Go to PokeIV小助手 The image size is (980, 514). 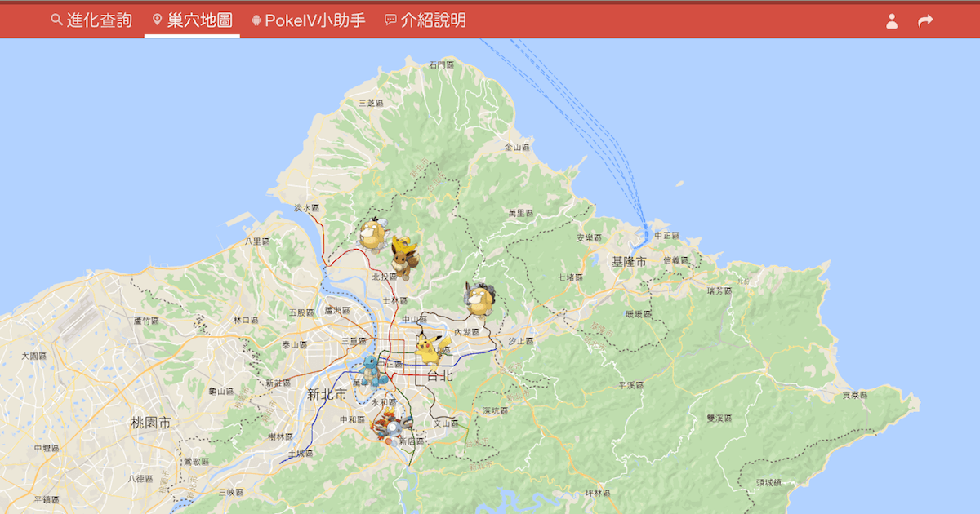tap(314, 20)
